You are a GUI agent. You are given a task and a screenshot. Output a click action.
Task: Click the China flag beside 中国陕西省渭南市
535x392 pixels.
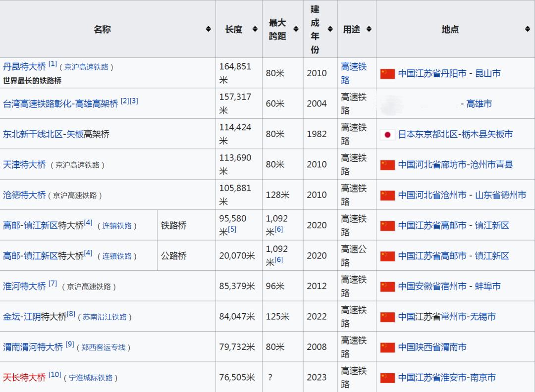click(x=387, y=347)
